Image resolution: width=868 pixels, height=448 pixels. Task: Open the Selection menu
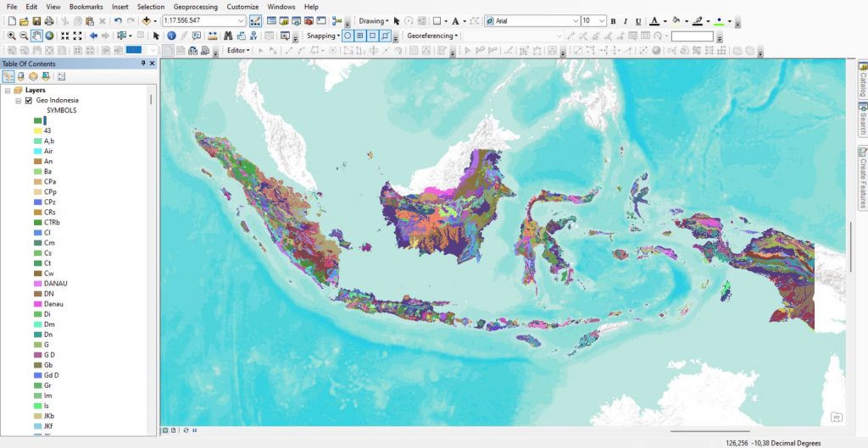[151, 7]
